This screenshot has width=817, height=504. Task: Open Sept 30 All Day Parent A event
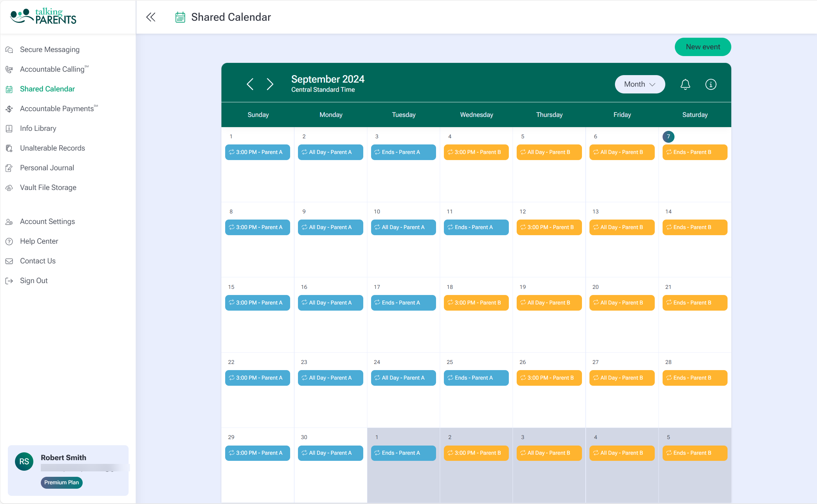(x=330, y=453)
